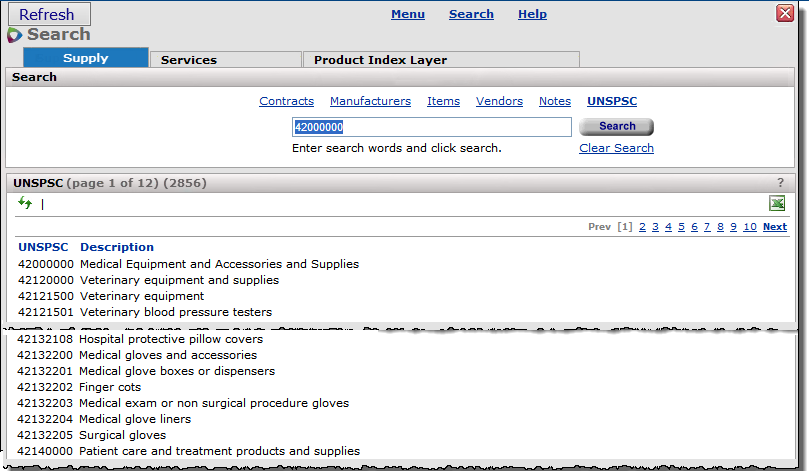This screenshot has width=809, height=471.
Task: Choose the Contracts search category
Action: click(x=286, y=101)
